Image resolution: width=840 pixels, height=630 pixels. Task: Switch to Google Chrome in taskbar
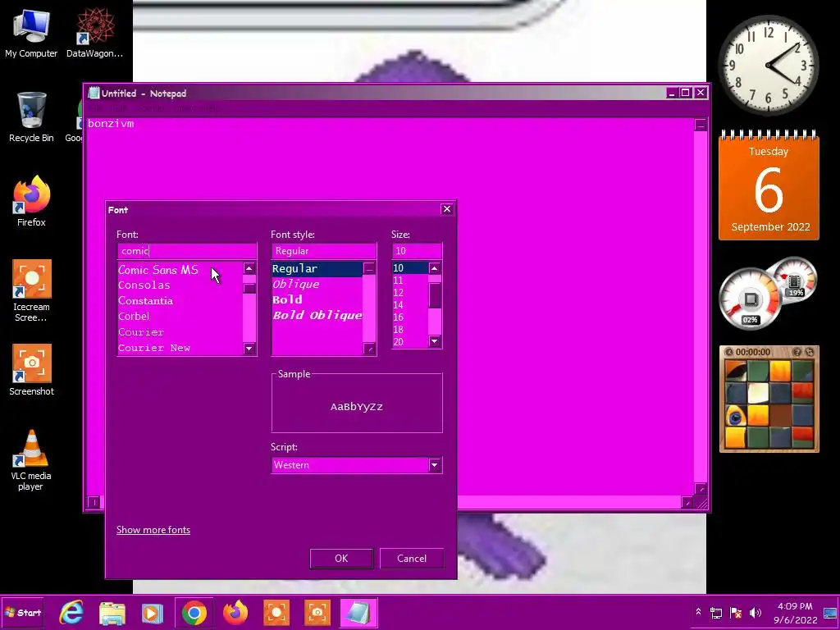point(194,613)
